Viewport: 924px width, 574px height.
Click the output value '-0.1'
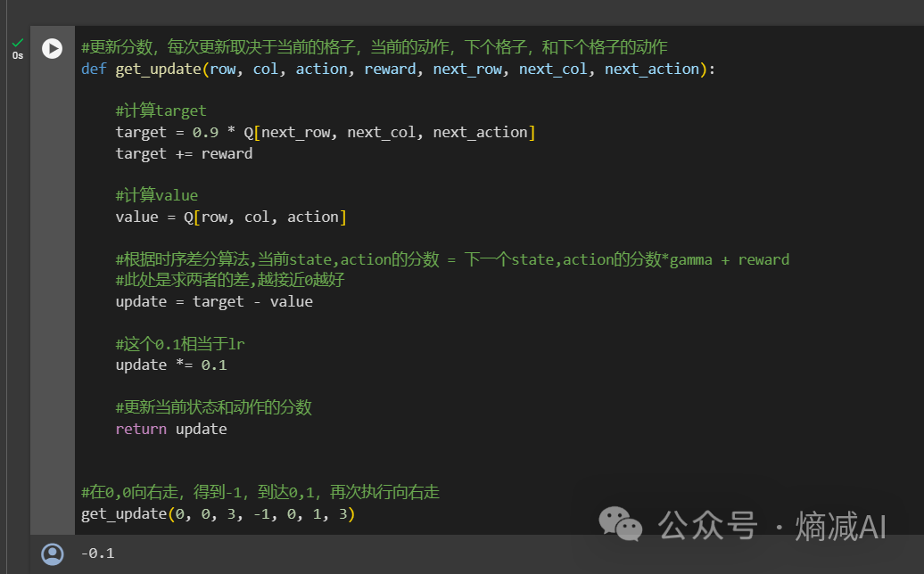coord(98,553)
